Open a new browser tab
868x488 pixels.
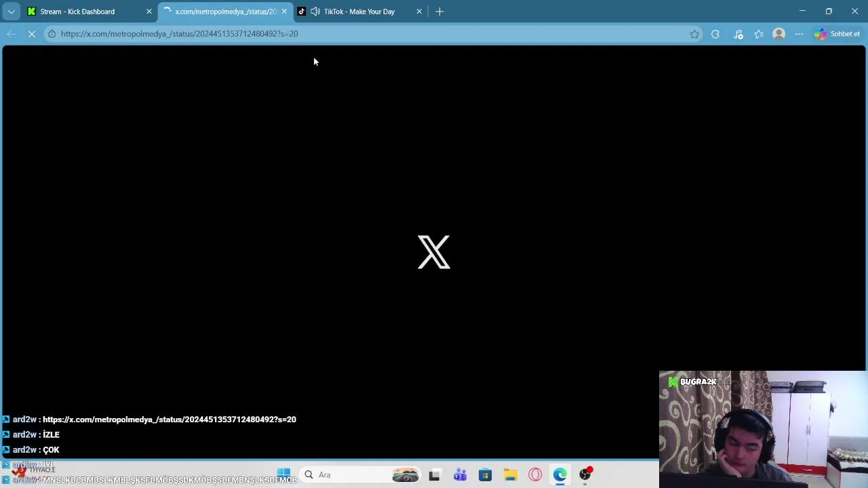[439, 12]
